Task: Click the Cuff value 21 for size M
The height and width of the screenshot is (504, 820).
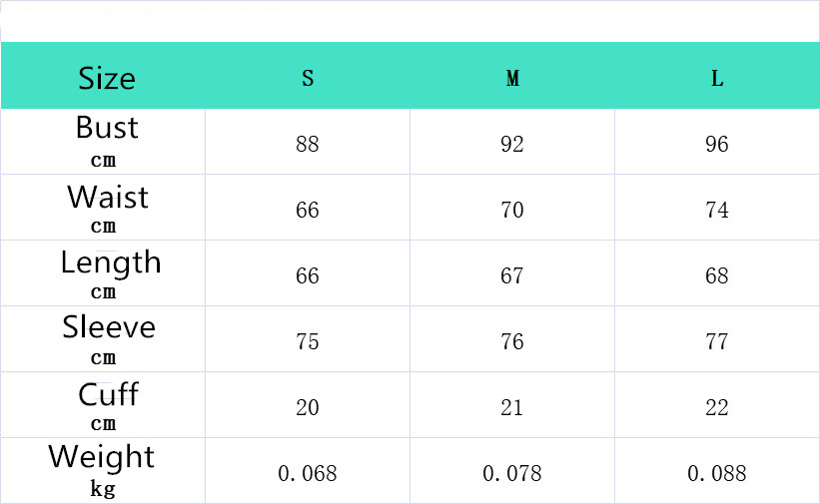Action: click(x=512, y=407)
